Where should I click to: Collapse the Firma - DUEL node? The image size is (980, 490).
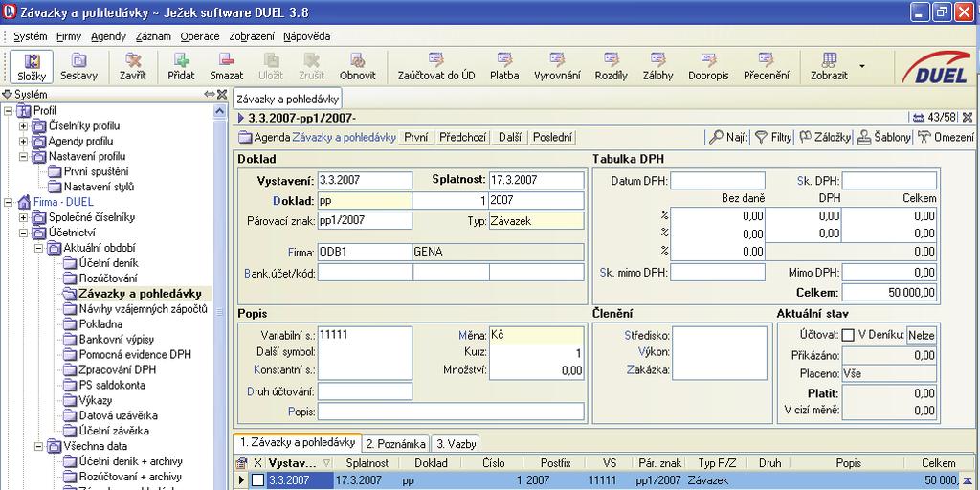pos(8,202)
